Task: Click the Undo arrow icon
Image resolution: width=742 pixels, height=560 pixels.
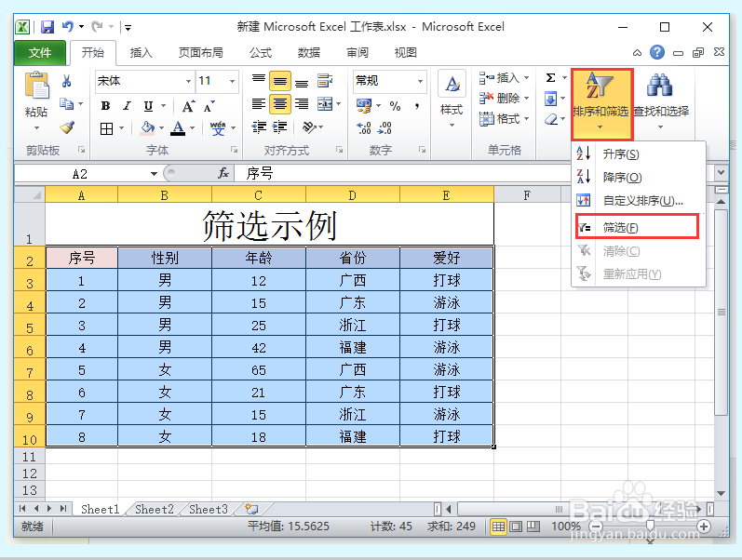Action: (68, 26)
